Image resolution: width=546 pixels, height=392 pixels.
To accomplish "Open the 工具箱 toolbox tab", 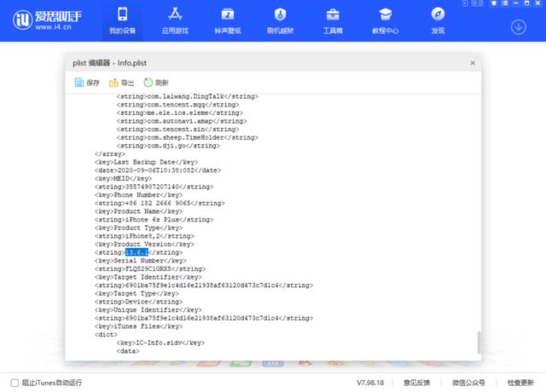I will [x=333, y=20].
